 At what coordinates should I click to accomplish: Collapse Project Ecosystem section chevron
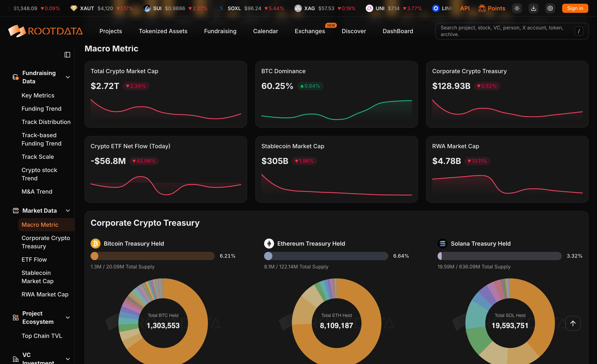tap(68, 318)
